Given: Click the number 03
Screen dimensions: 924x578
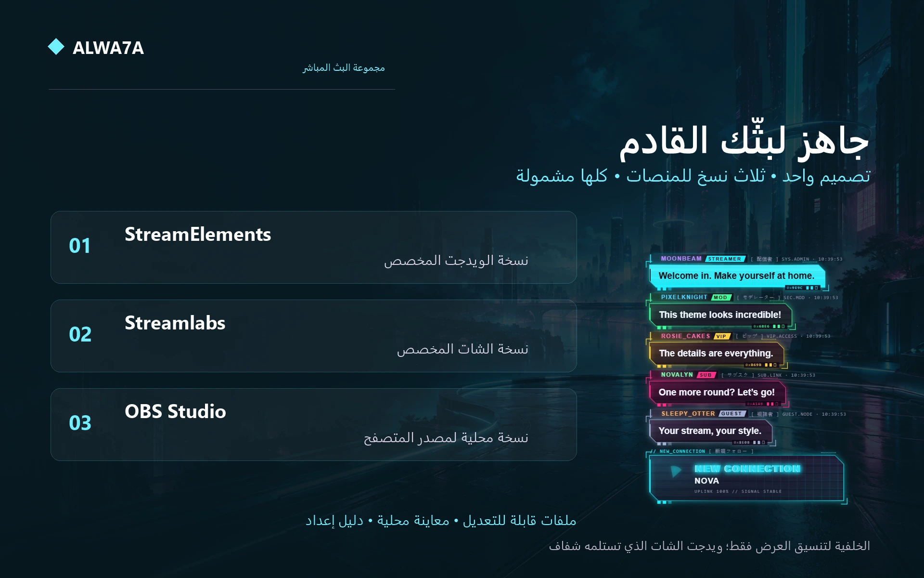Looking at the screenshot, I should pyautogui.click(x=80, y=423).
